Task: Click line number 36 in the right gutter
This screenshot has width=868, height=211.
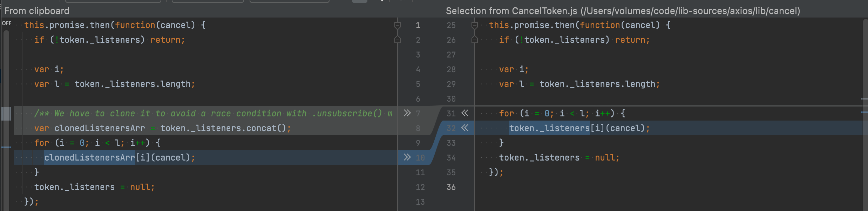Action: click(451, 187)
